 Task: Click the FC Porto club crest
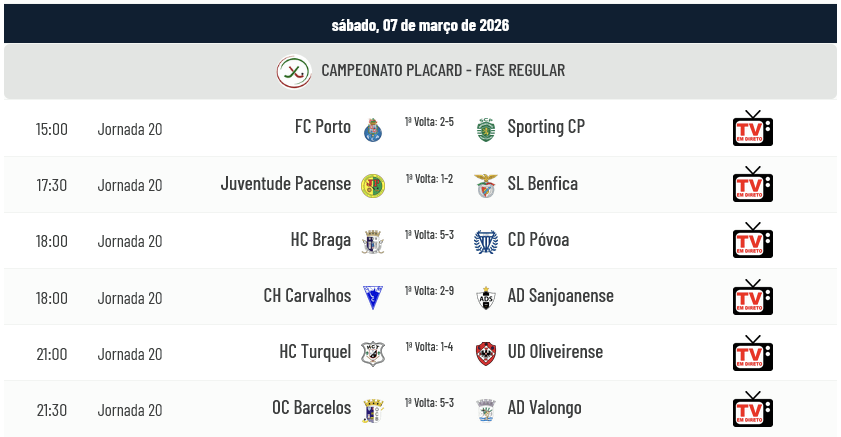373,129
